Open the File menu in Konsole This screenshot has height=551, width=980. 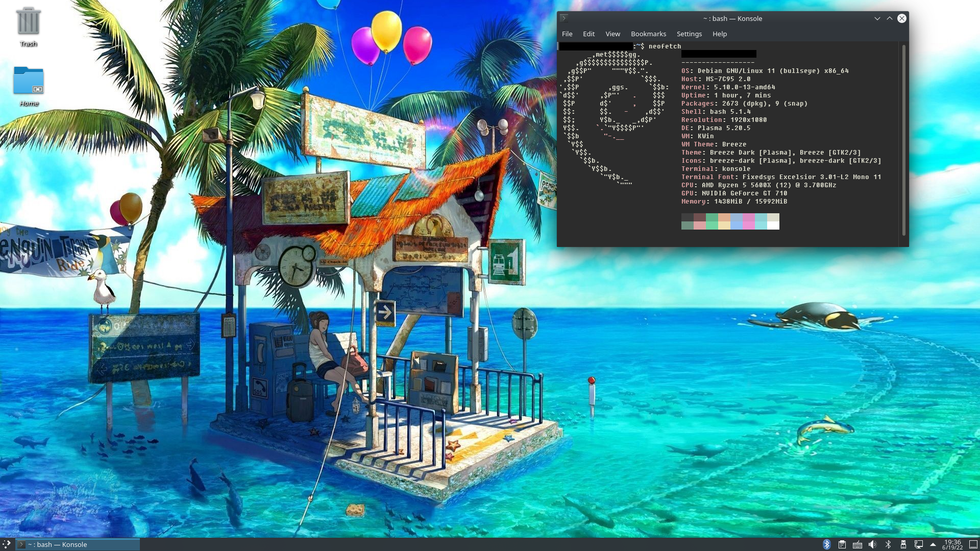(x=567, y=34)
